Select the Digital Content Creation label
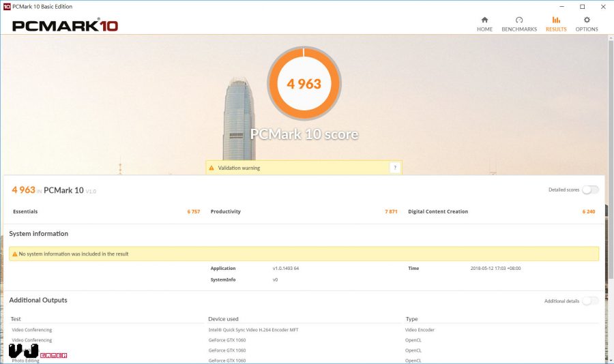Screen dimensions: 614x364 438,211
